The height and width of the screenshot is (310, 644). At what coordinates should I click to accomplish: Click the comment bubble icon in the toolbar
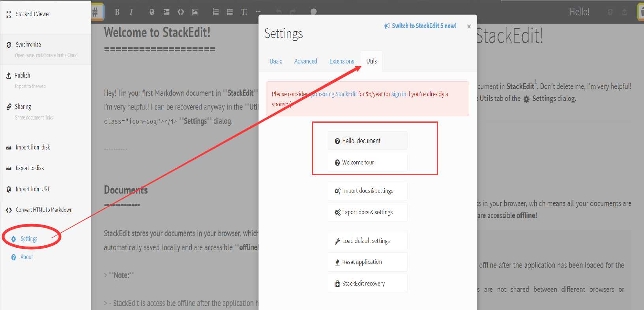[314, 12]
